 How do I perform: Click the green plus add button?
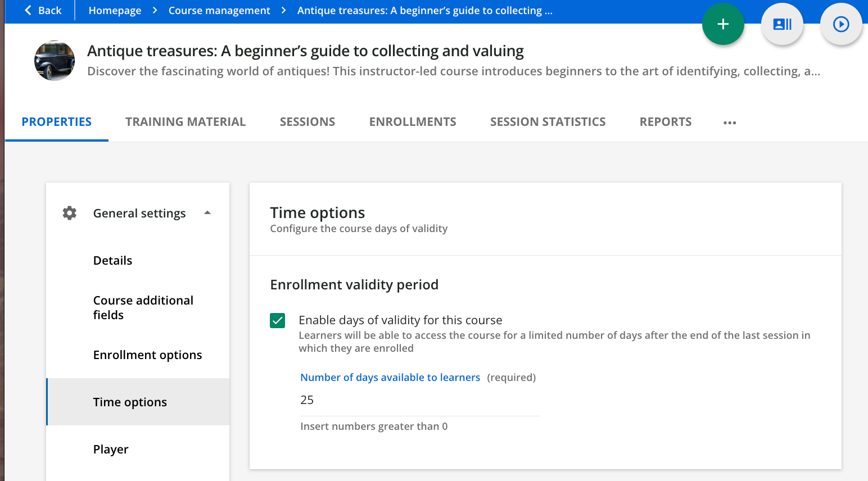point(723,24)
